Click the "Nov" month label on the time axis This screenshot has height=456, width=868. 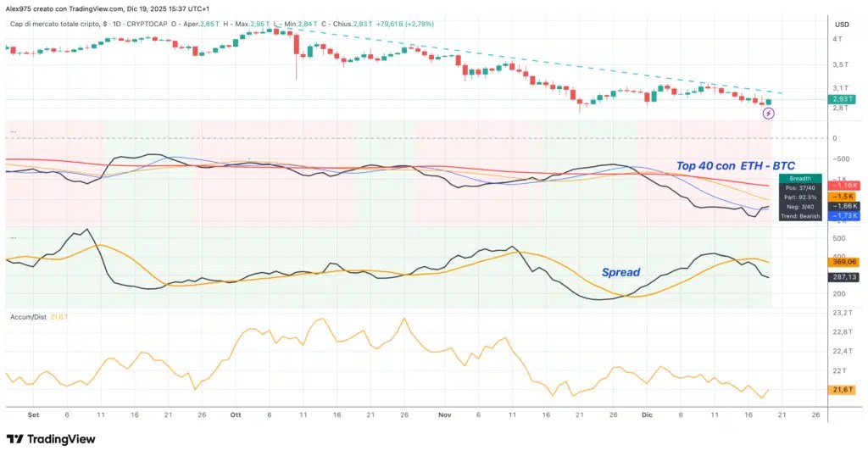[x=444, y=415]
